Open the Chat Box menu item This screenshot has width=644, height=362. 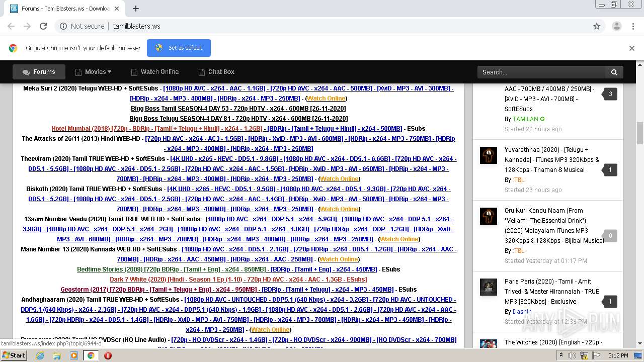(x=216, y=72)
